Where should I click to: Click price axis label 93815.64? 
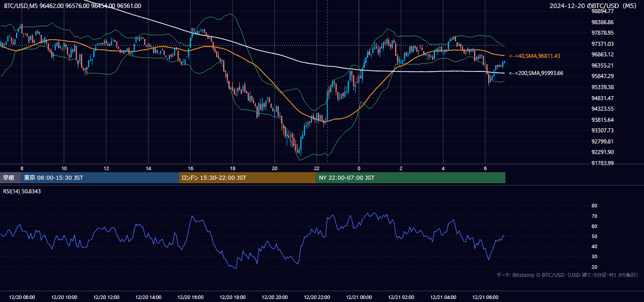(603, 120)
